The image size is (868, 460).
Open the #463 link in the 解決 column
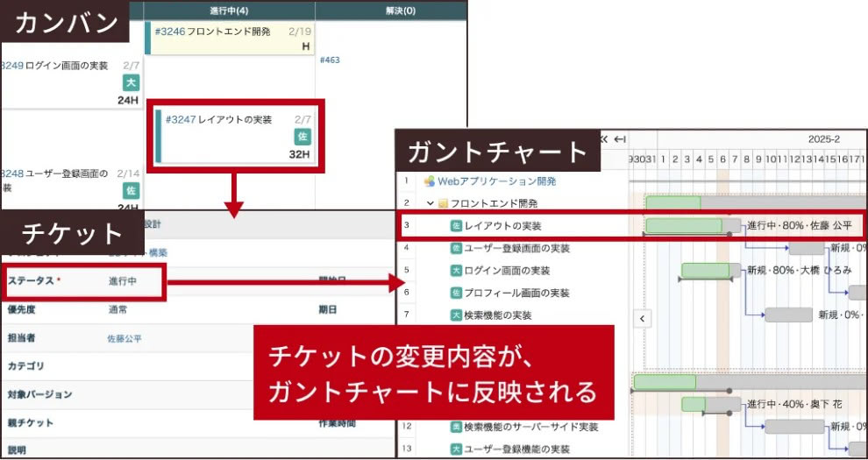point(330,60)
